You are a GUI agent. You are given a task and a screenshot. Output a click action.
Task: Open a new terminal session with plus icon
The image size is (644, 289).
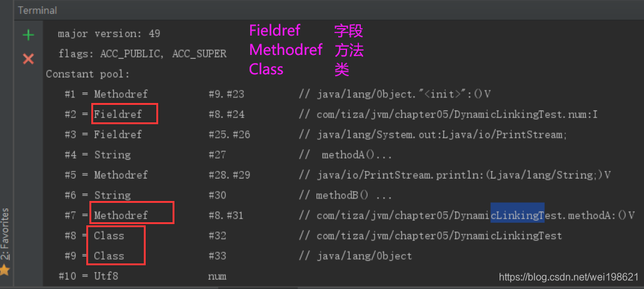[28, 35]
